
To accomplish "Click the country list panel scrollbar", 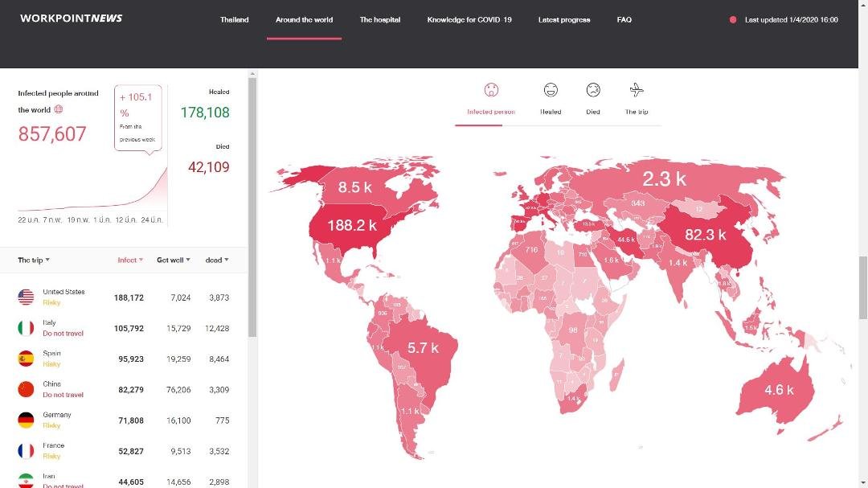I will tap(252, 207).
